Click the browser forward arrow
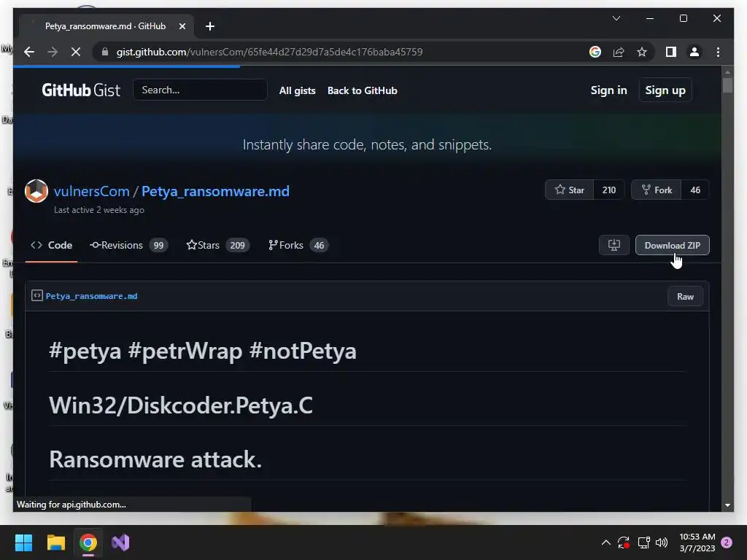The height and width of the screenshot is (560, 747). point(53,52)
